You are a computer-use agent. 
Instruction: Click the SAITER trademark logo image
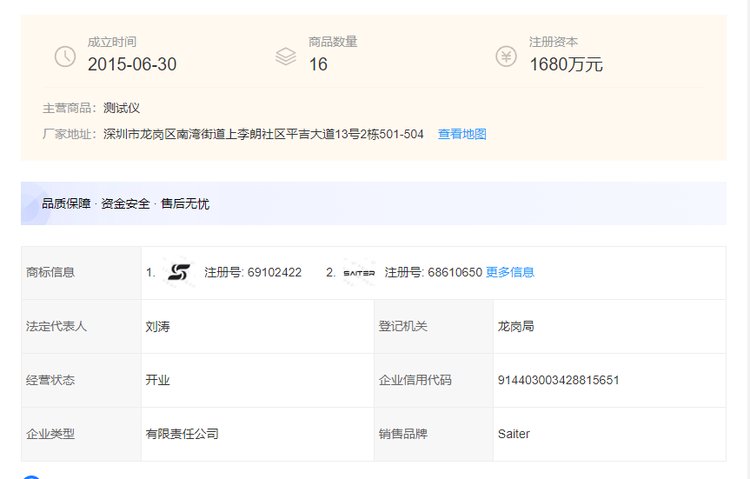tap(359, 273)
